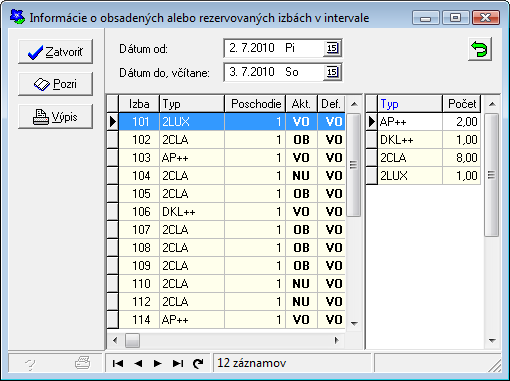Click summary table scroll down arrow

pos(492,340)
